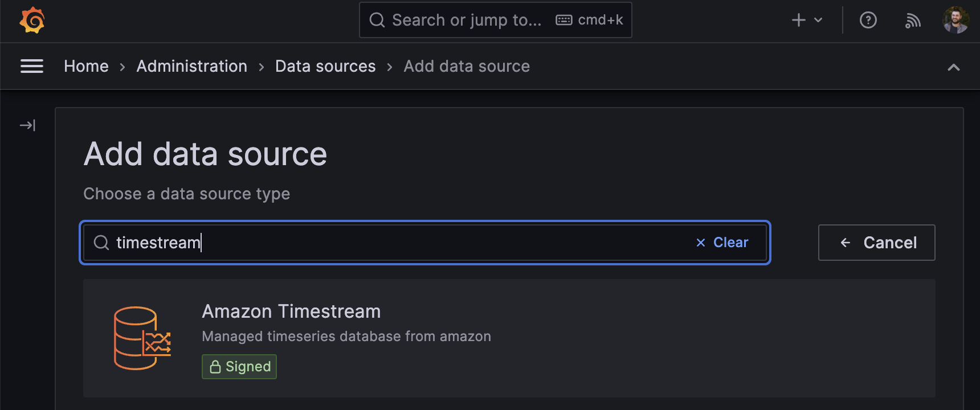
Task: Expand the plus New dropdown
Action: (807, 20)
